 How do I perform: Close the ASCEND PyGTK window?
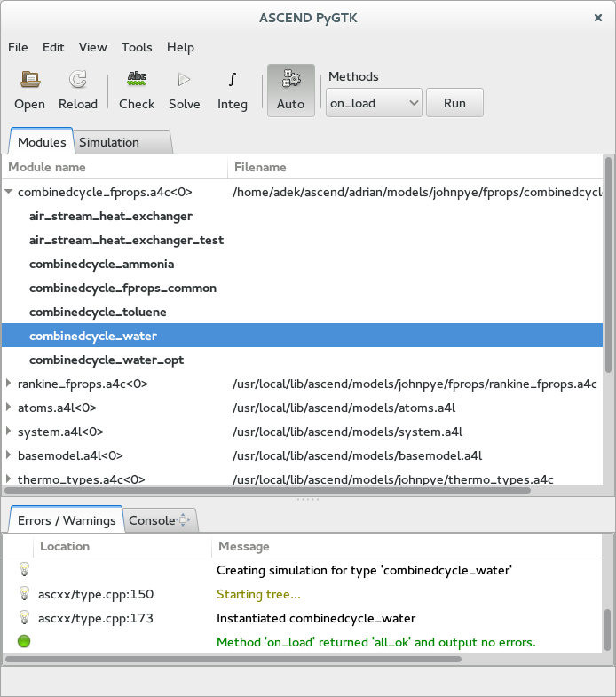[x=596, y=18]
